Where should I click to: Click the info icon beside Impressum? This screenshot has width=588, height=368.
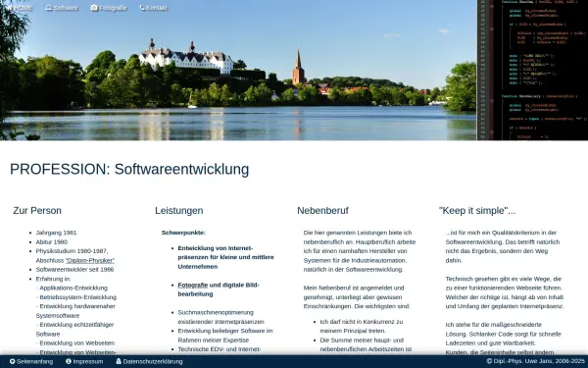point(69,361)
